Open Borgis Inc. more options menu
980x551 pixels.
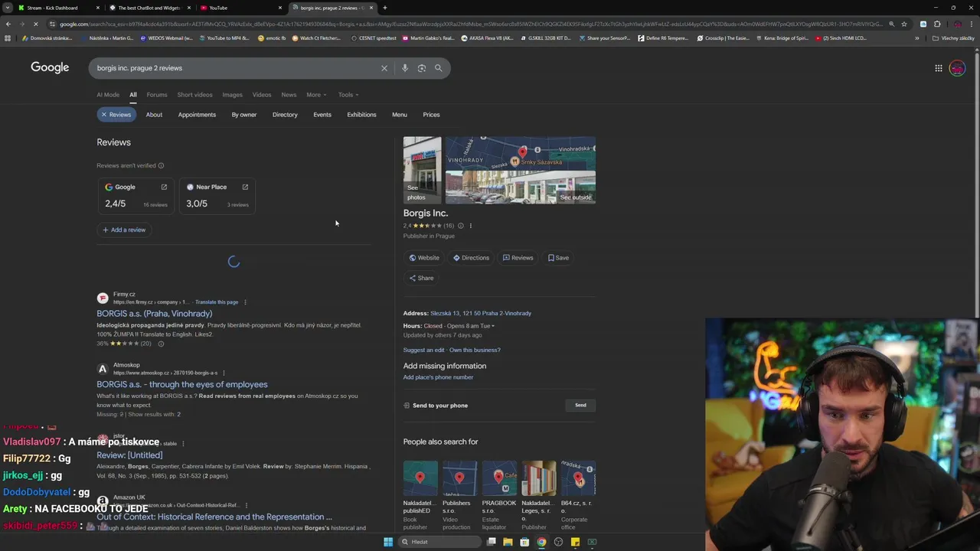click(471, 226)
